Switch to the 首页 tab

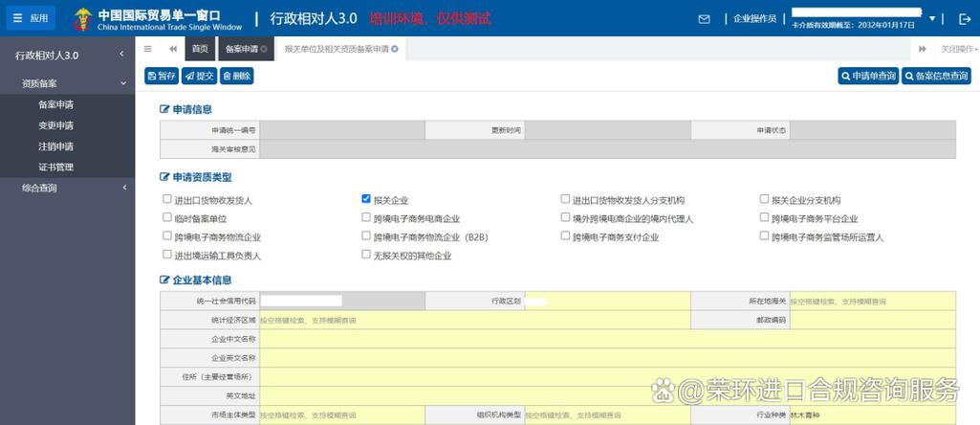tap(200, 49)
